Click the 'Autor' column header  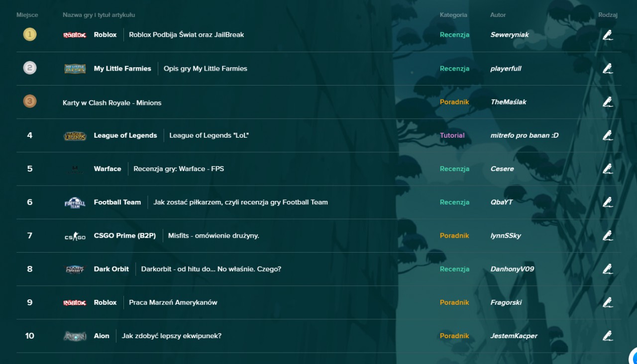tap(498, 15)
